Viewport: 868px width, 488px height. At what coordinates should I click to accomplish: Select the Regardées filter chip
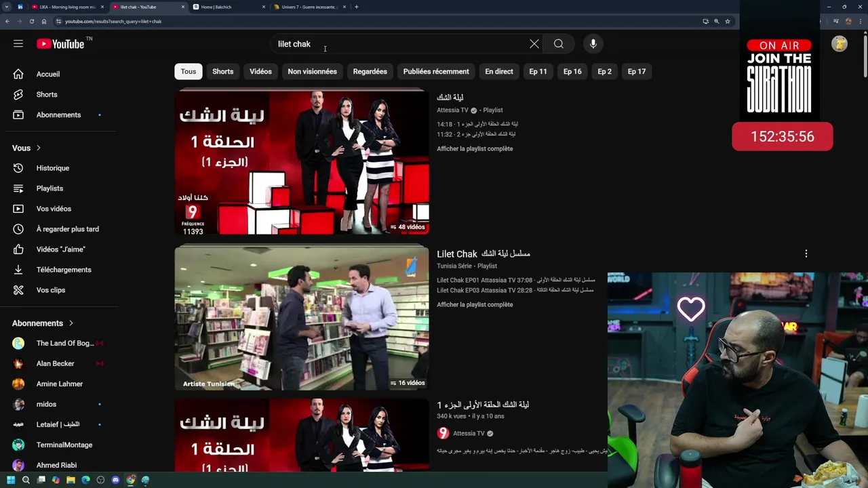point(370,71)
